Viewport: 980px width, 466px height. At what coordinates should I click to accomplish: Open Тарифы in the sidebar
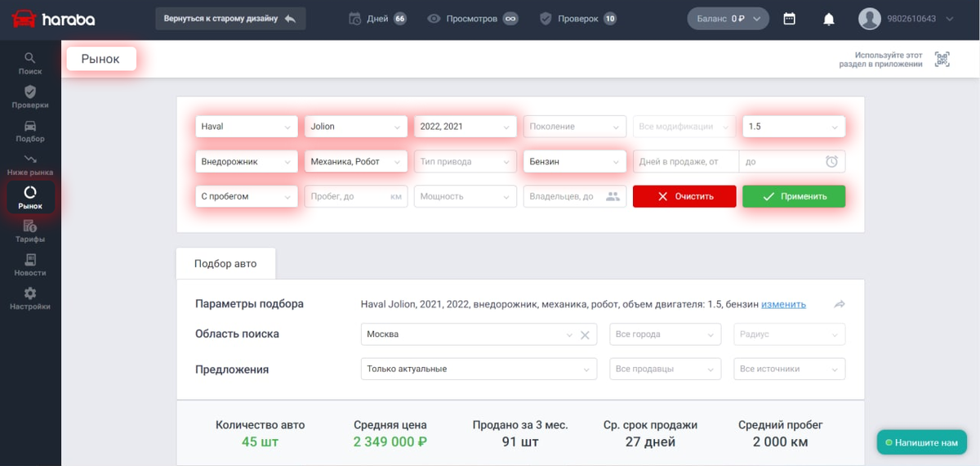click(x=30, y=231)
